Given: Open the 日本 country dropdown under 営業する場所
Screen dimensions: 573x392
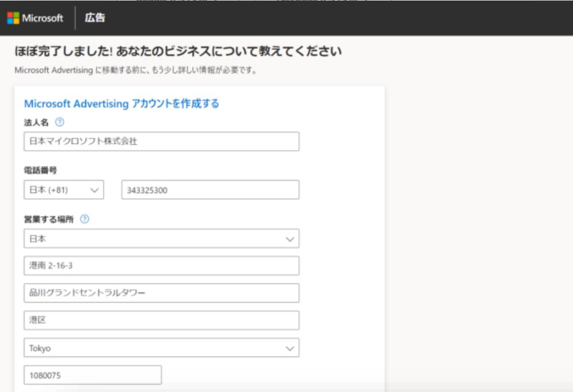Looking at the screenshot, I should point(161,239).
